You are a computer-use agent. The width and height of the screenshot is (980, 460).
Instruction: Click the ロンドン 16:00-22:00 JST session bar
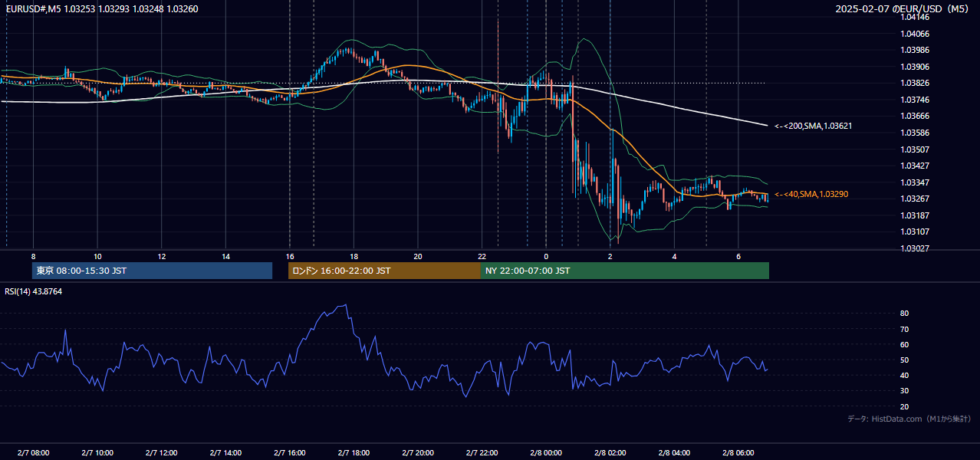point(384,271)
